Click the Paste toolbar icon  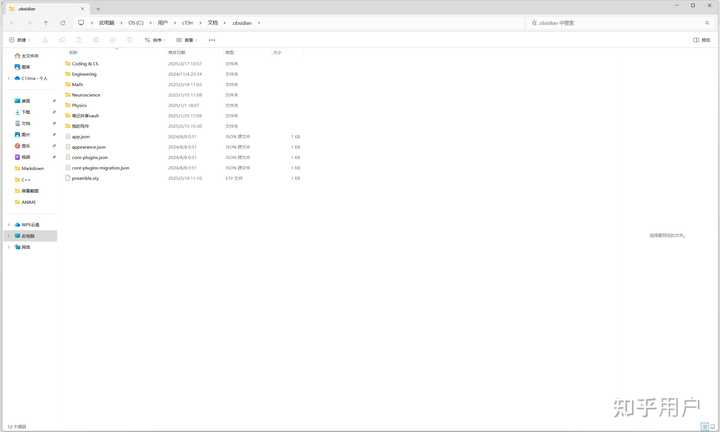coord(79,40)
